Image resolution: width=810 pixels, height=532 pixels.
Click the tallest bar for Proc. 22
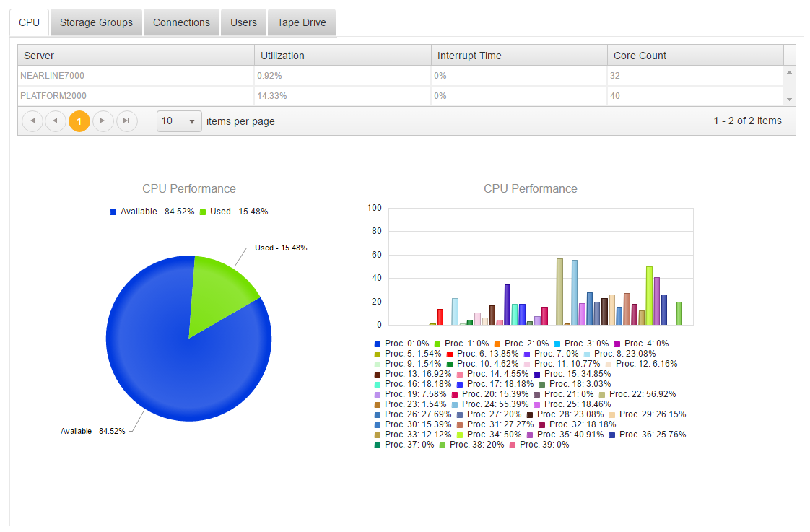pos(559,292)
